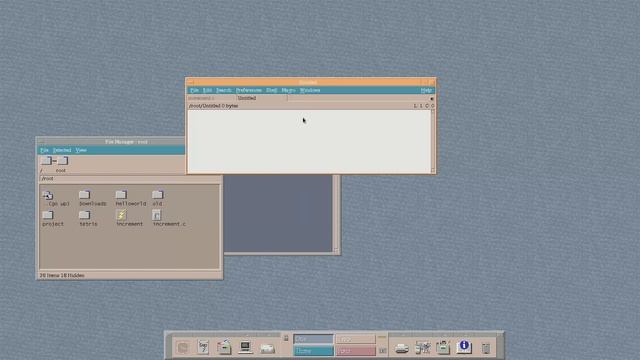Select the helloworld folder icon
The height and width of the screenshot is (360, 640).
click(x=121, y=195)
